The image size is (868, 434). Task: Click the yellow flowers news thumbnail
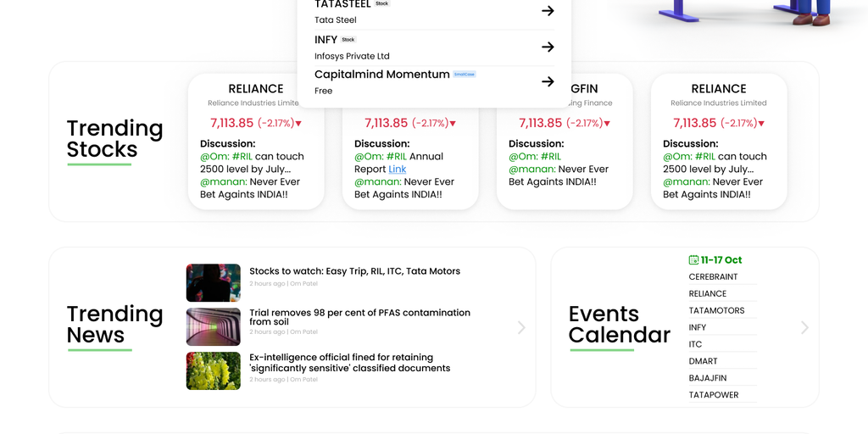click(213, 371)
